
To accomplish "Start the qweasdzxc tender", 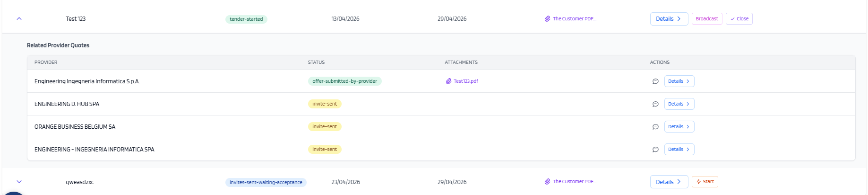I will pyautogui.click(x=705, y=182).
